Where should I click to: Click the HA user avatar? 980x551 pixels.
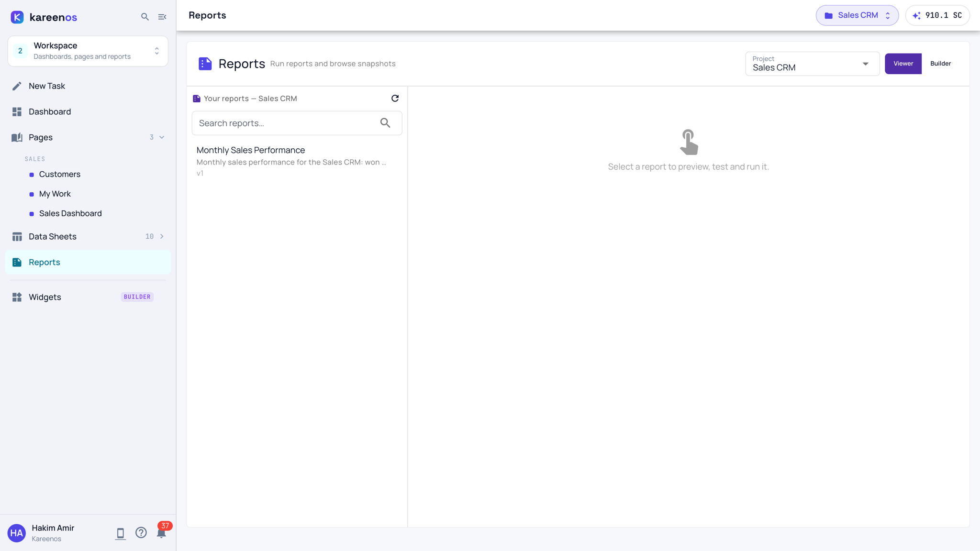16,533
